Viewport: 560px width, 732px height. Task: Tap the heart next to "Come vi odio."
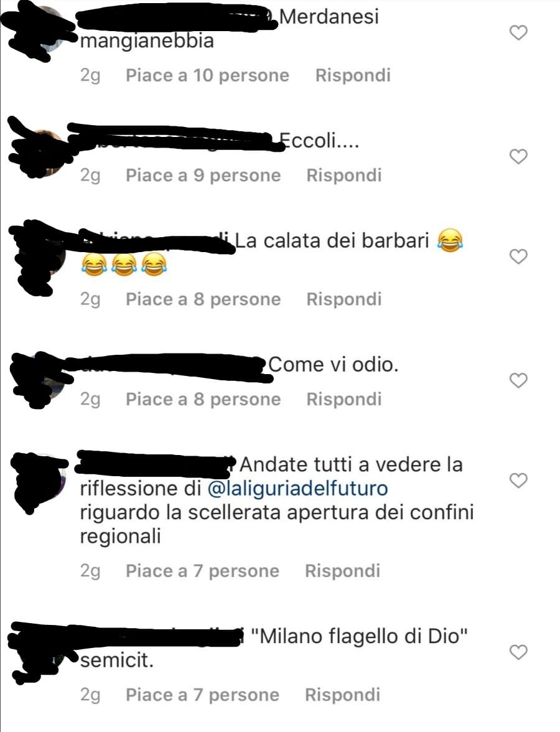[x=518, y=380]
